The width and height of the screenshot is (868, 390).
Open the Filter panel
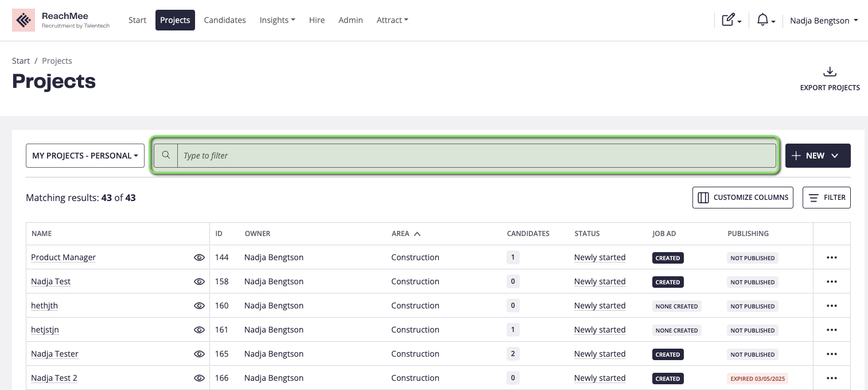coord(826,198)
